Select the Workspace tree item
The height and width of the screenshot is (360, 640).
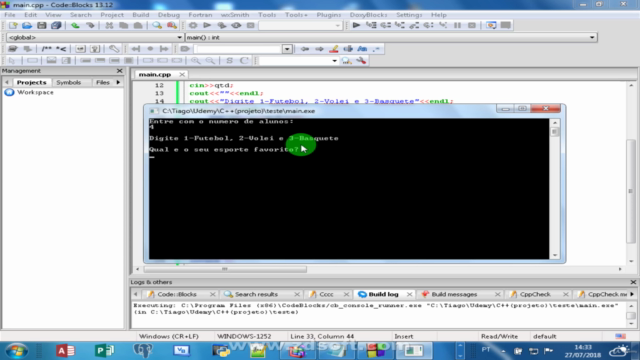pyautogui.click(x=35, y=92)
